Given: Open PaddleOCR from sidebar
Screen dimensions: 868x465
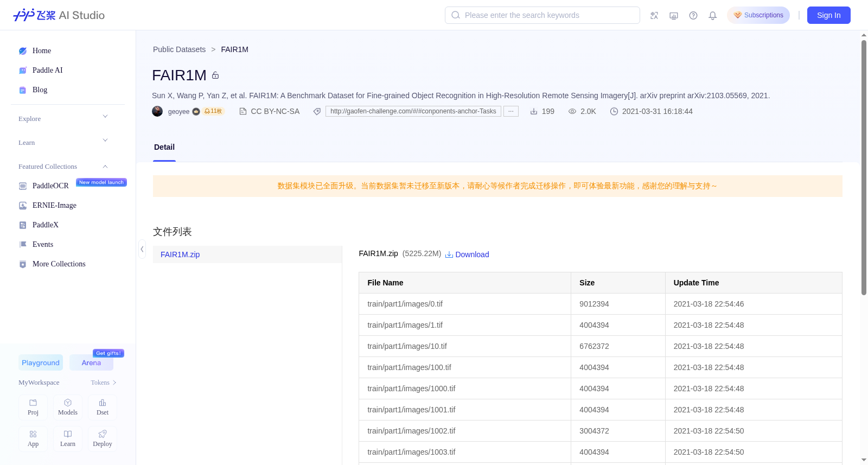Looking at the screenshot, I should pos(50,186).
